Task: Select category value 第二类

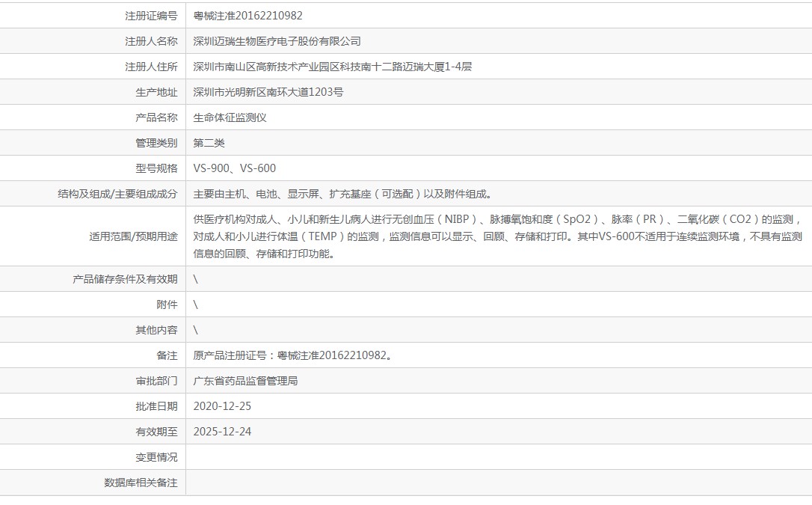Action: pos(209,143)
